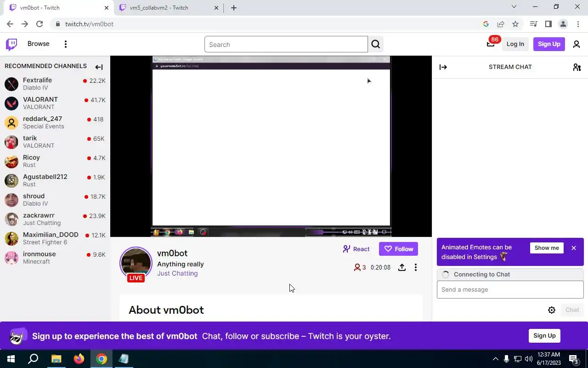Screen dimensions: 588x368
Task: Click the stream video player
Action: [x=271, y=146]
